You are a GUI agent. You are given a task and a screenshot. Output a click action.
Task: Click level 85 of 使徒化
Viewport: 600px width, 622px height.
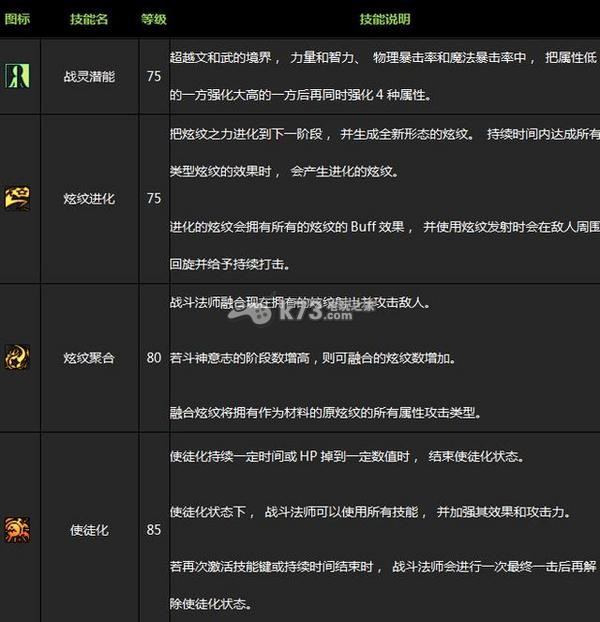[154, 530]
